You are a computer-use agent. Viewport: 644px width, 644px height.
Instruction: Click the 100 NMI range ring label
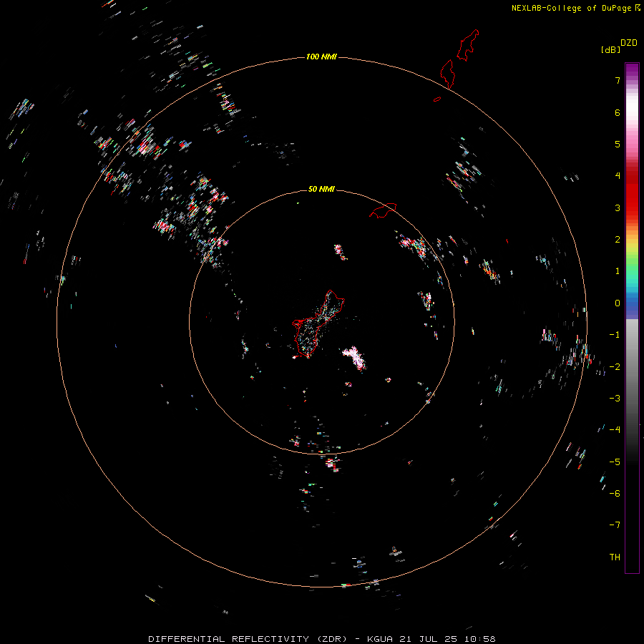[321, 57]
